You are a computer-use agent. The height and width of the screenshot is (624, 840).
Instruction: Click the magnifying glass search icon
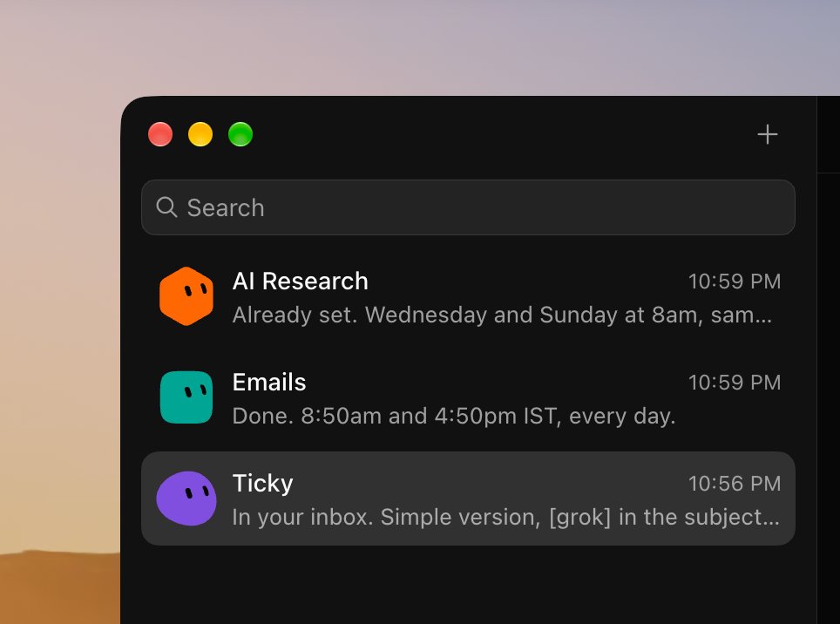tap(166, 207)
